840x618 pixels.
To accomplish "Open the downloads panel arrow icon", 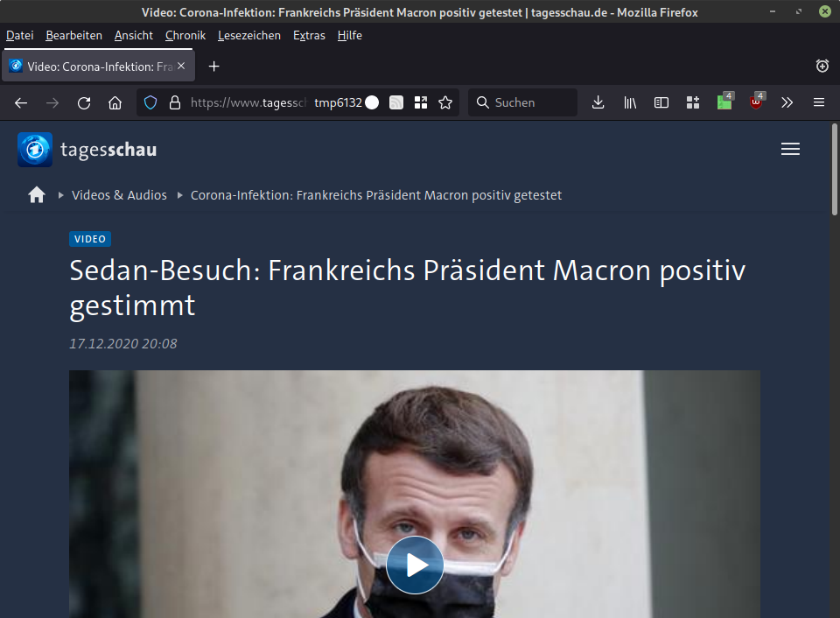I will pyautogui.click(x=598, y=102).
